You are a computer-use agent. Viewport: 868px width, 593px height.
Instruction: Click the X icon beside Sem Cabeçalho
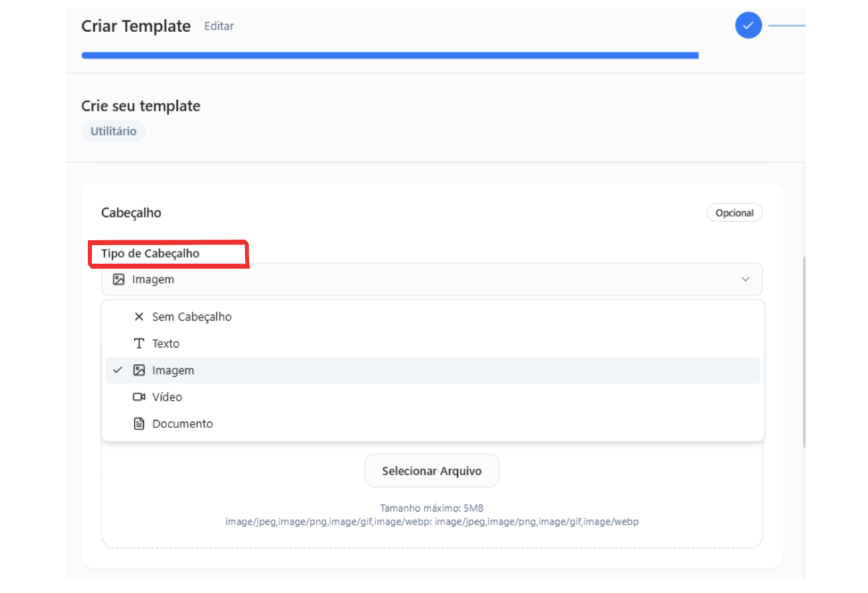coord(139,317)
